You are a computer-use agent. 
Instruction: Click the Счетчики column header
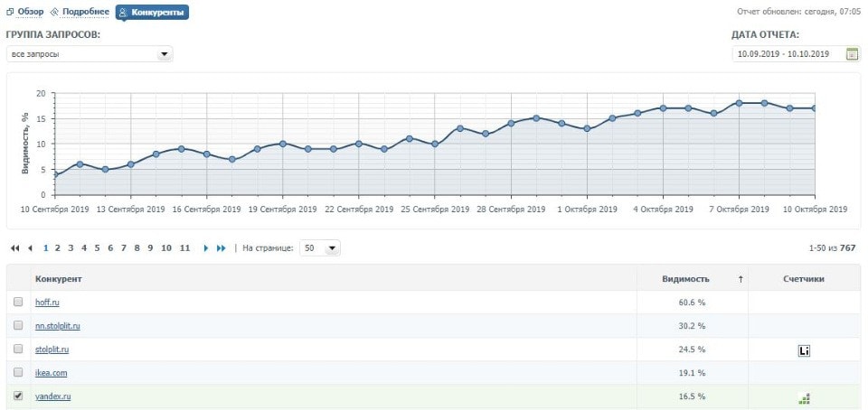pyautogui.click(x=804, y=279)
